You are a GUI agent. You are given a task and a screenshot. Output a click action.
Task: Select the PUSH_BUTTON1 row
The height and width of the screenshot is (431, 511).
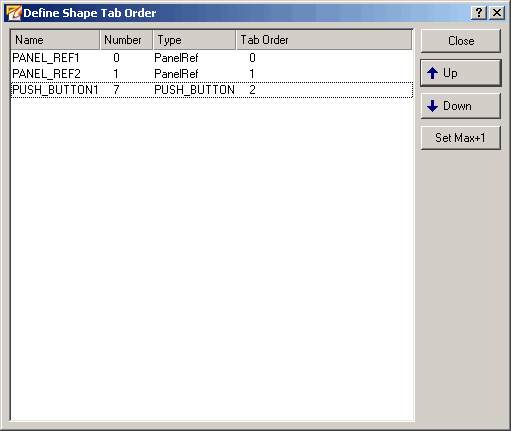[x=212, y=90]
